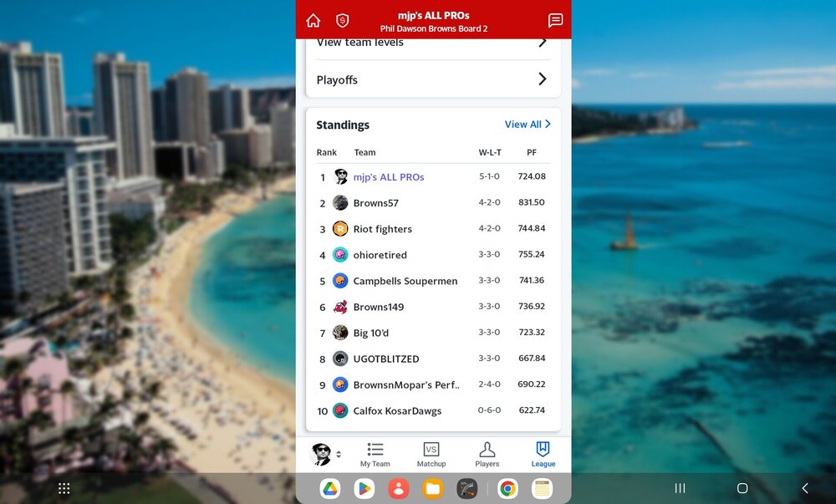Go to the My Team tab
The image size is (836, 504).
pos(375,455)
